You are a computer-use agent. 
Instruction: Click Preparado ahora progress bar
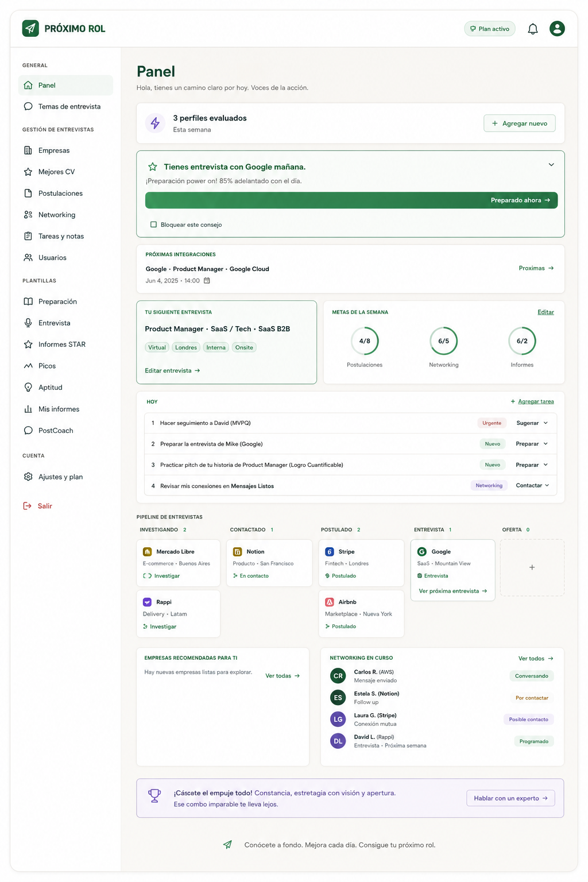click(351, 200)
